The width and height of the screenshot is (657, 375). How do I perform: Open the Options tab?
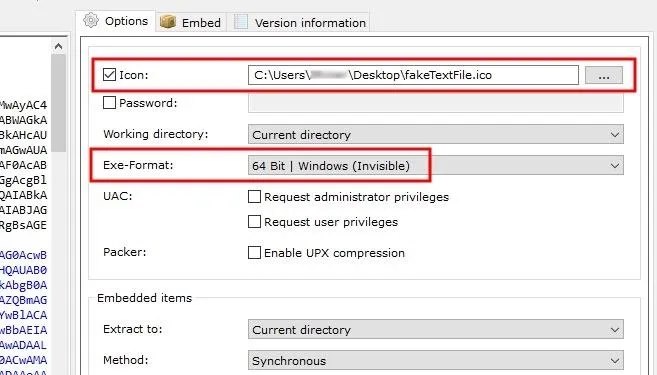tap(116, 21)
